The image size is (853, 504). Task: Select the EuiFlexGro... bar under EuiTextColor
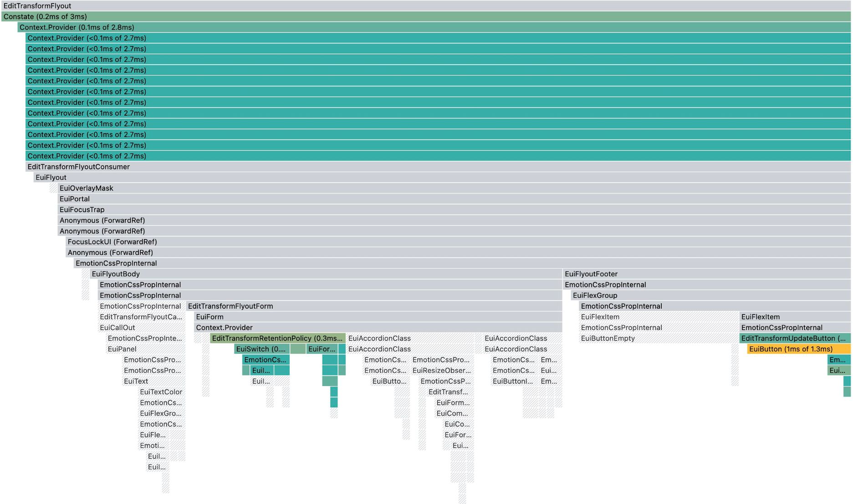tap(162, 413)
